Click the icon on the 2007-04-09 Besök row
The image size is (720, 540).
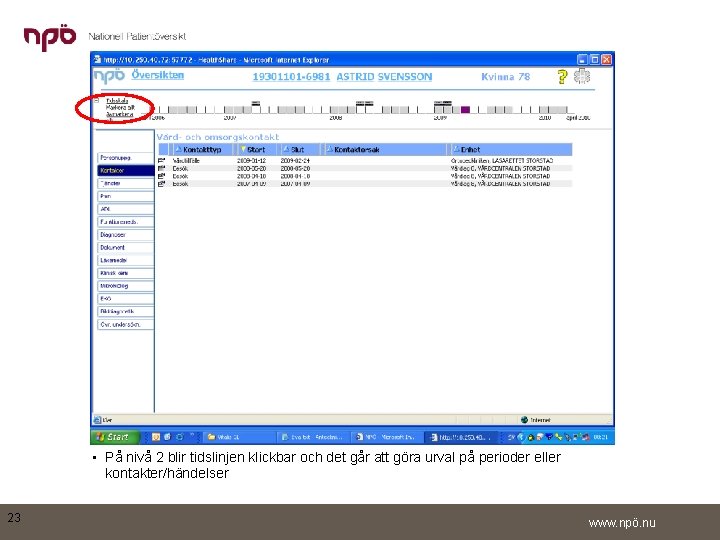tap(162, 184)
